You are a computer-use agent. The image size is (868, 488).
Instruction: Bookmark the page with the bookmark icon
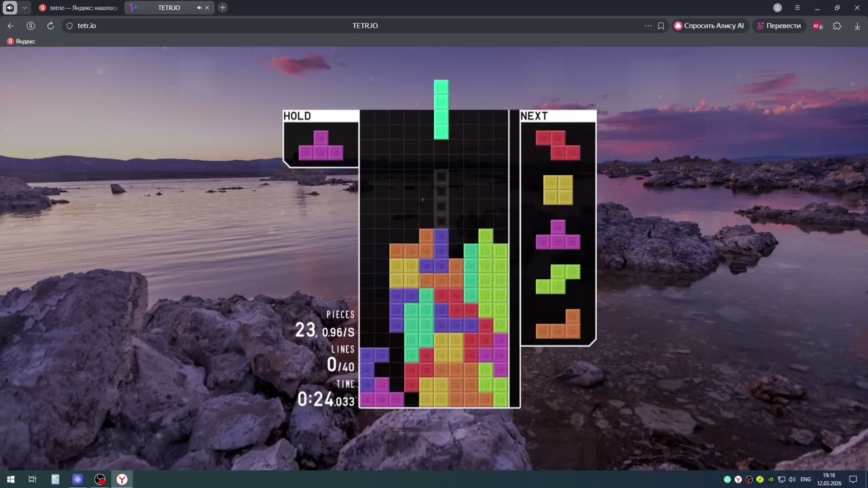pos(661,26)
